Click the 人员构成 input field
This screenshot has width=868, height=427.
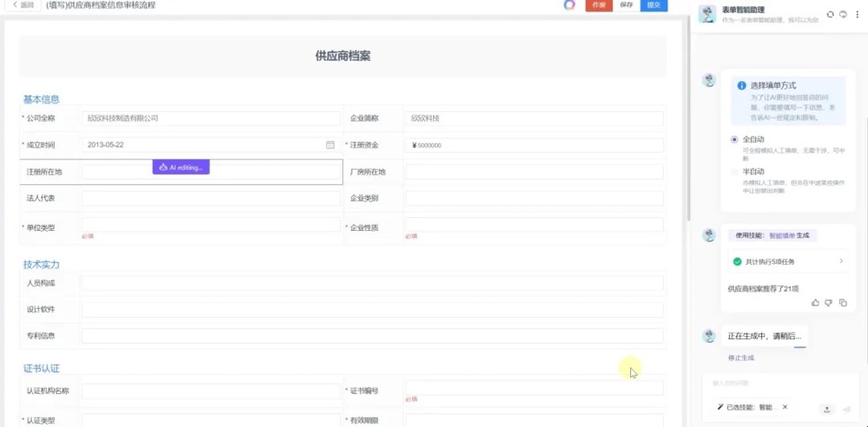(x=372, y=283)
